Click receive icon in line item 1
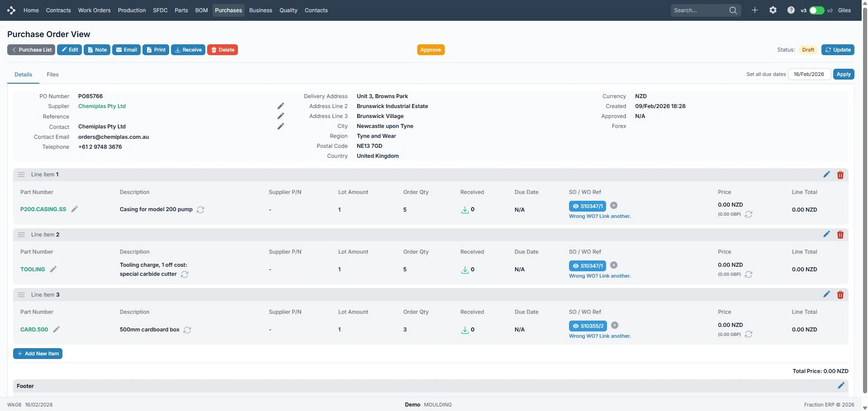868x411 pixels. pyautogui.click(x=465, y=210)
